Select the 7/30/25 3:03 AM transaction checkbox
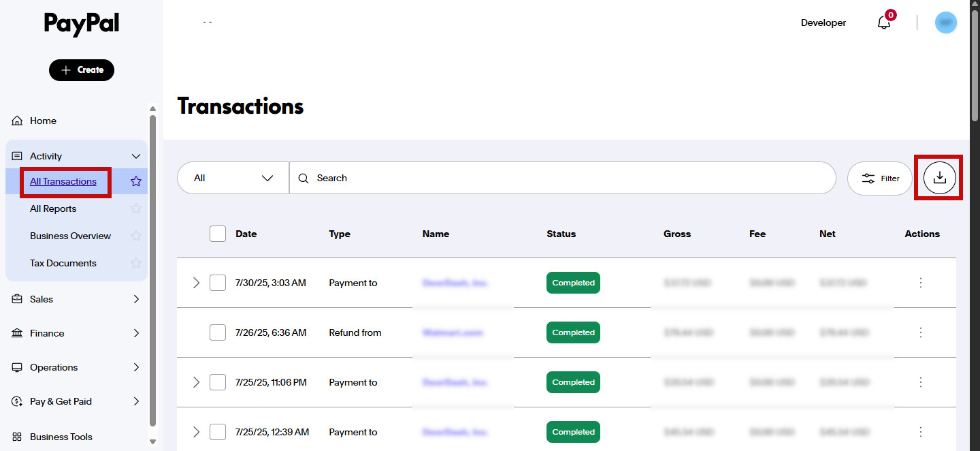Screen dimensions: 980x451 218,283
